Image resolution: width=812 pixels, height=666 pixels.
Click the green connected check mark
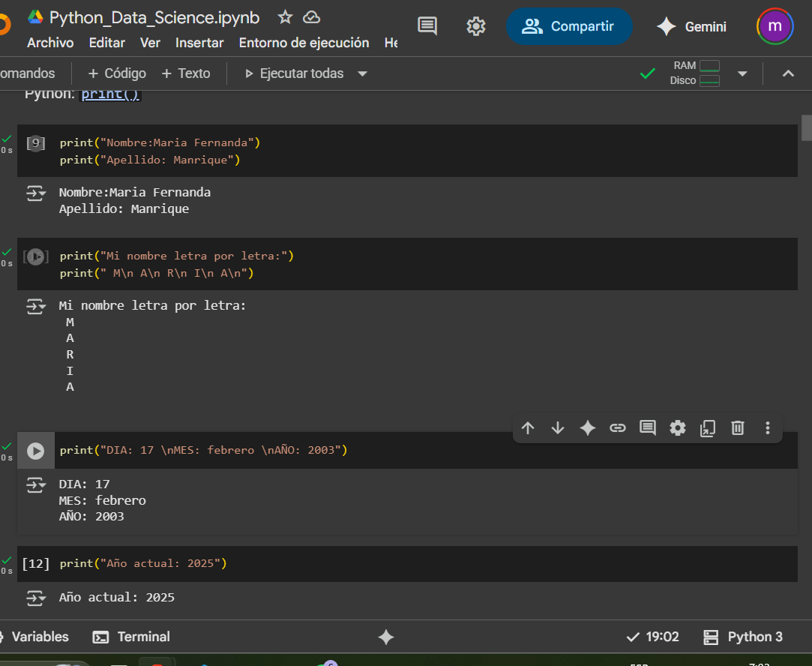coord(647,73)
